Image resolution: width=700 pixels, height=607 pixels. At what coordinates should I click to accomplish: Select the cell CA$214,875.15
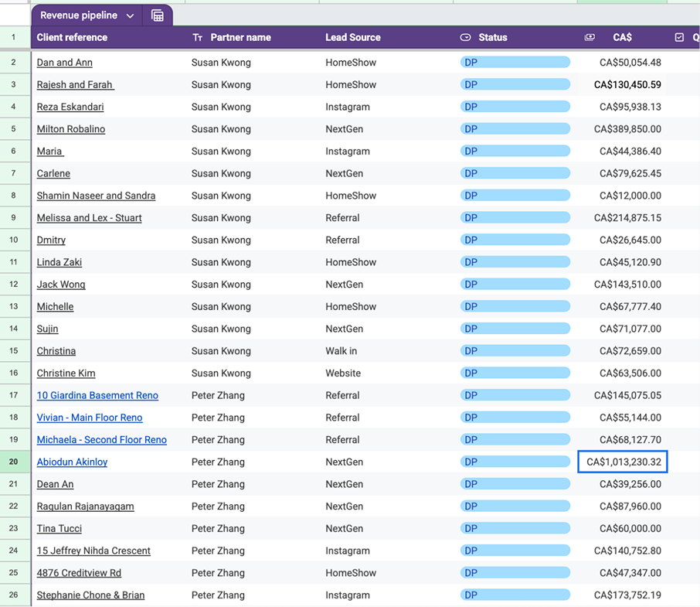[x=622, y=218]
